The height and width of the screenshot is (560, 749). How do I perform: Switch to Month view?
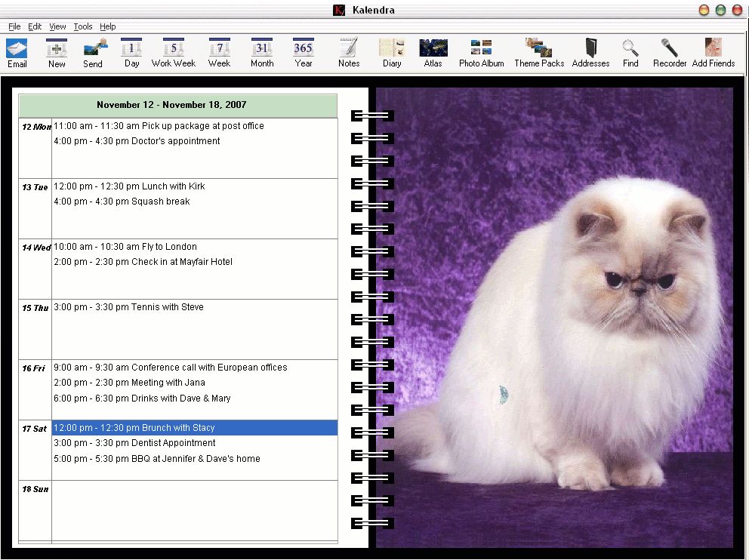click(262, 53)
